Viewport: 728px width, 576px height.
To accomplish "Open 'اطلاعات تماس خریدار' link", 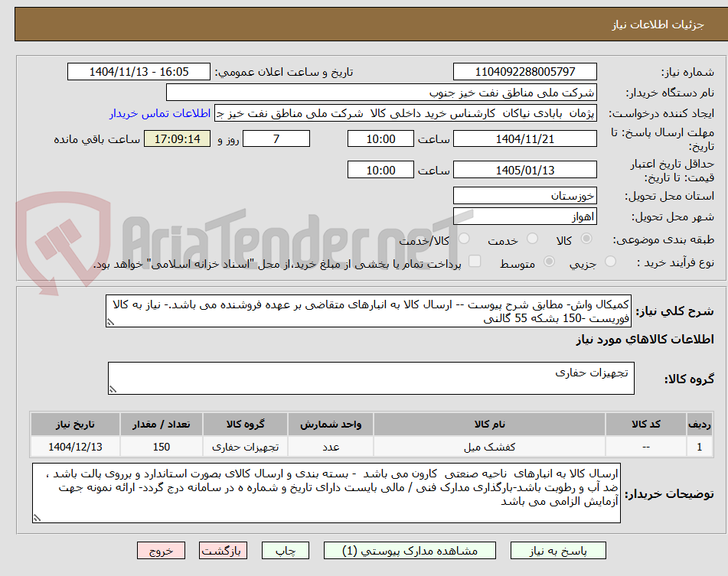I will pyautogui.click(x=160, y=114).
